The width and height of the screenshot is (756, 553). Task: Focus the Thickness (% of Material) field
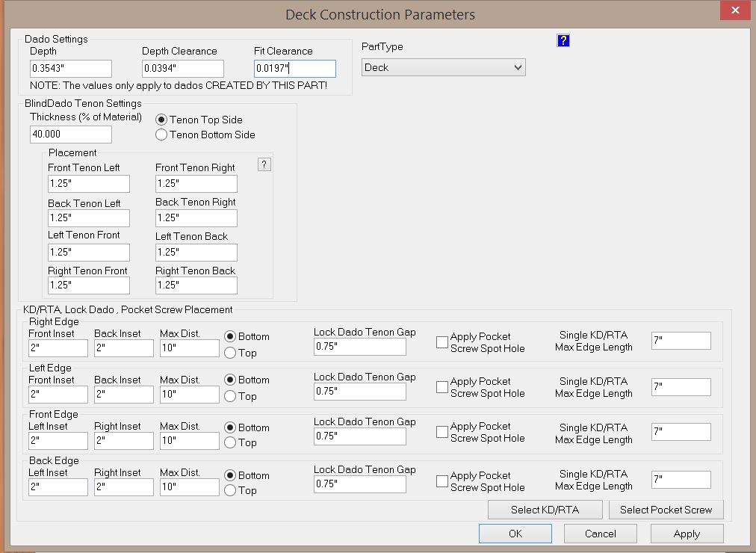(71, 135)
